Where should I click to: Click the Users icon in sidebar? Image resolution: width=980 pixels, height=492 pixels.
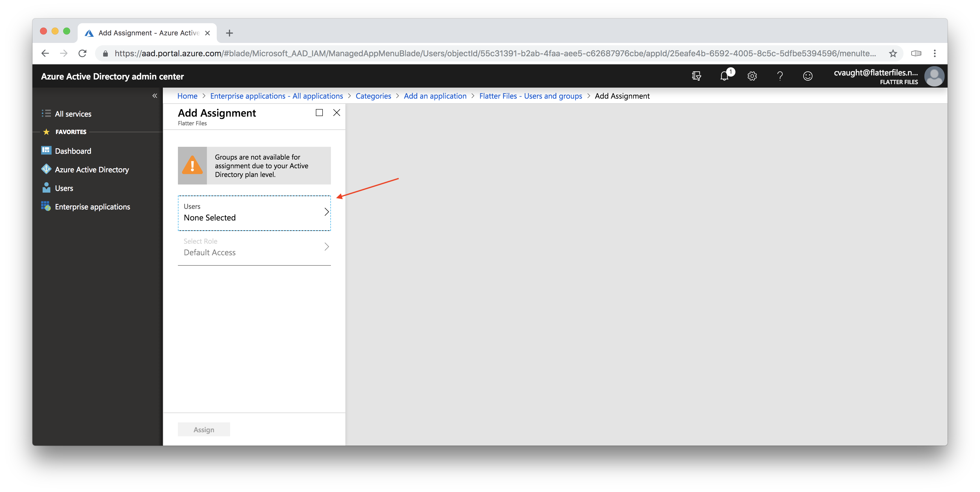47,187
